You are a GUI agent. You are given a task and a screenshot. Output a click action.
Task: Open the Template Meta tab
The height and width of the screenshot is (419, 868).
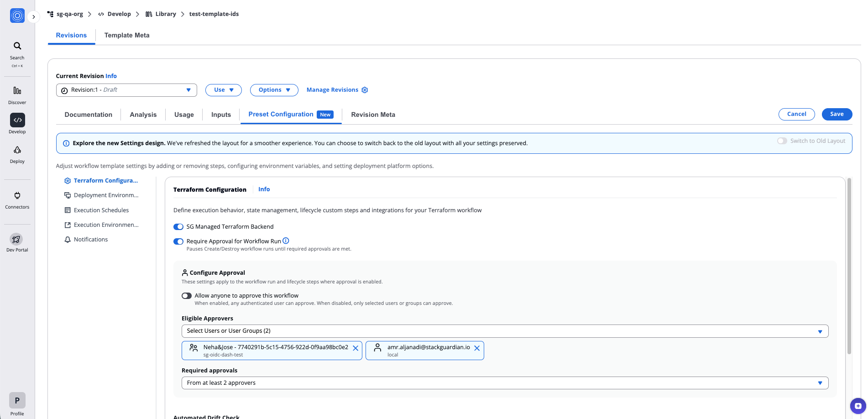point(127,35)
